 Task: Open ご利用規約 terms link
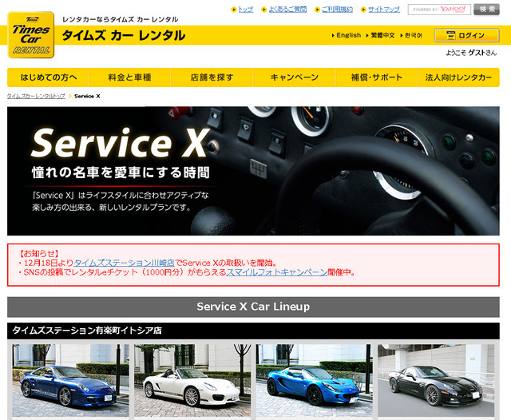(337, 10)
